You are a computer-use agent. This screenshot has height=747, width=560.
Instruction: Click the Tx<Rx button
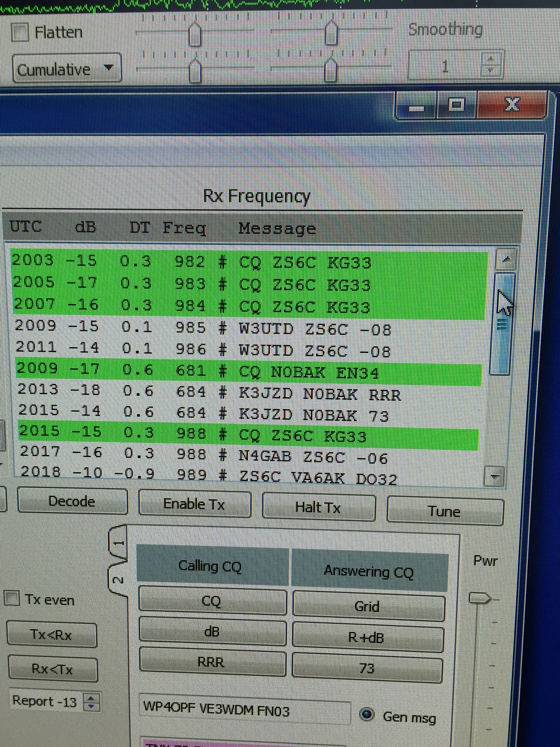[x=52, y=634]
